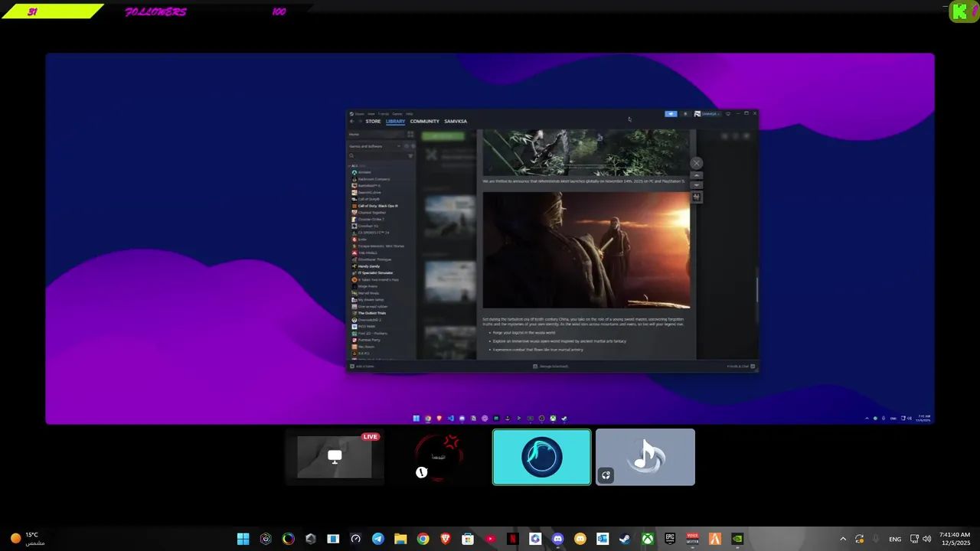This screenshot has width=980, height=551.
Task: Select Home in Steam library sidebar
Action: 376,134
